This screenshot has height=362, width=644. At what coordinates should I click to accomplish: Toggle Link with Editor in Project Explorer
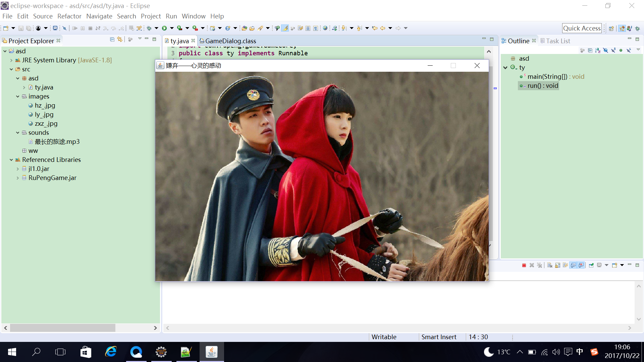120,40
